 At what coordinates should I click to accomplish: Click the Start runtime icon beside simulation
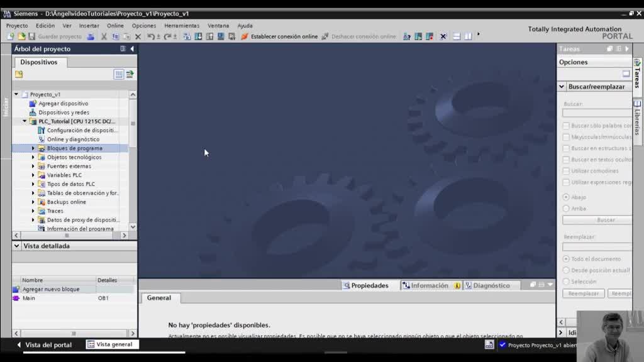231,36
